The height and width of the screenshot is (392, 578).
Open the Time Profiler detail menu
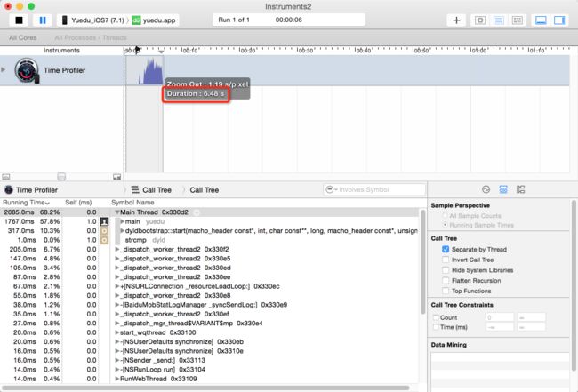pyautogui.click(x=31, y=189)
